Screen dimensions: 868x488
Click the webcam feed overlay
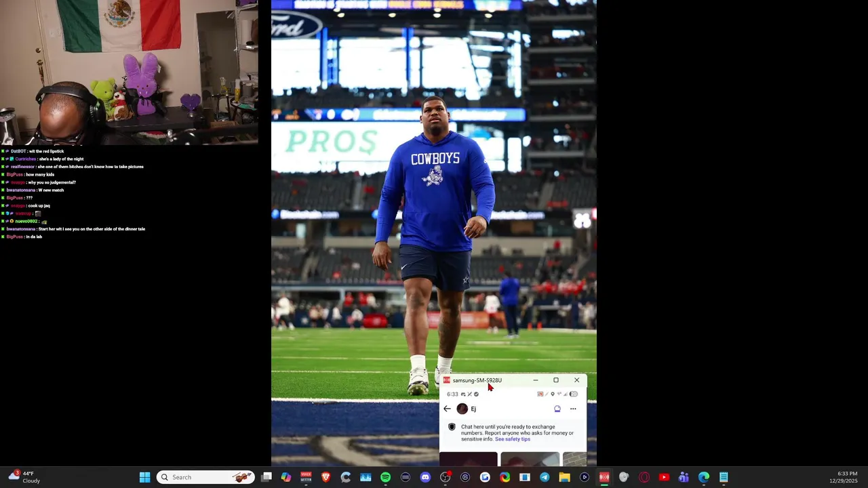click(x=129, y=73)
